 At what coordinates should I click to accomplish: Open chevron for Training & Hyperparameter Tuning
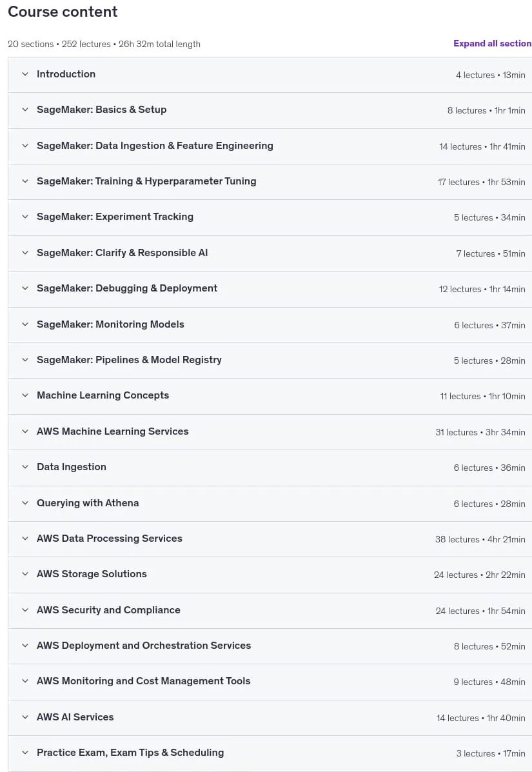pos(25,181)
